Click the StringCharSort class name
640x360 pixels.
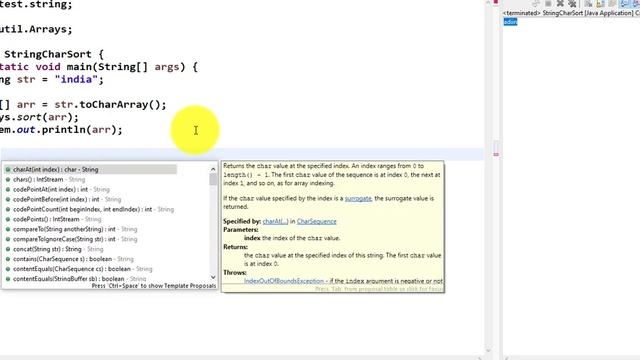(x=48, y=54)
